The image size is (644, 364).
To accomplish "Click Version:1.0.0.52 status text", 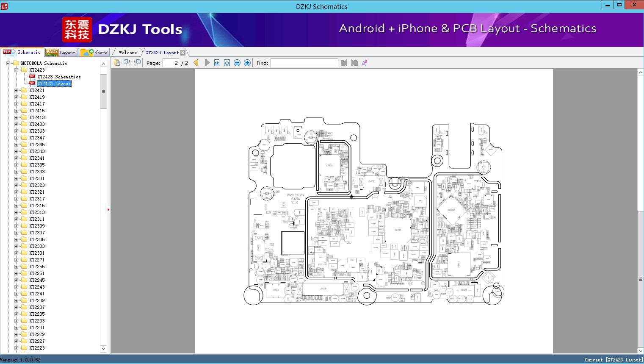I will (21, 360).
